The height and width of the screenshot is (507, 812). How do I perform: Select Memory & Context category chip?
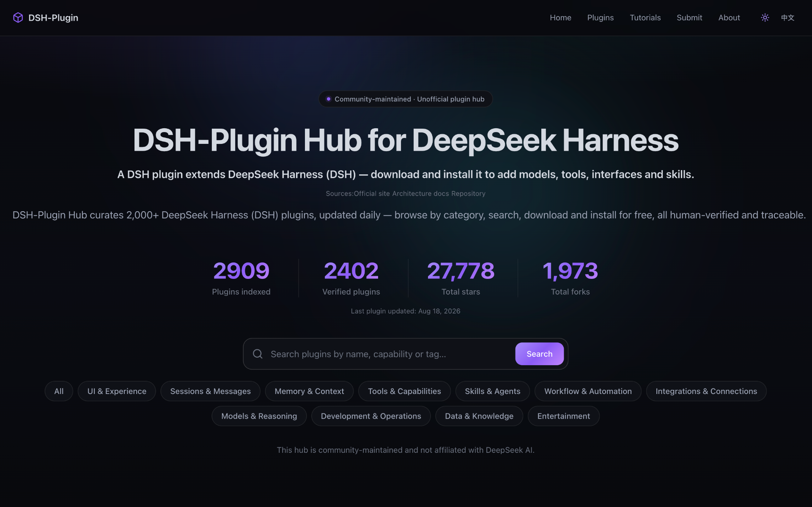coord(309,391)
